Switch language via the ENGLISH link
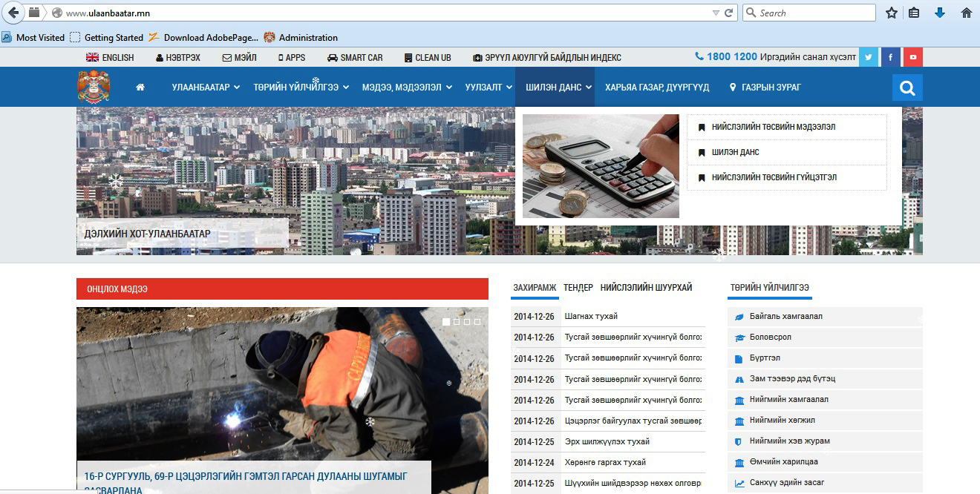Image resolution: width=980 pixels, height=494 pixels. (110, 57)
